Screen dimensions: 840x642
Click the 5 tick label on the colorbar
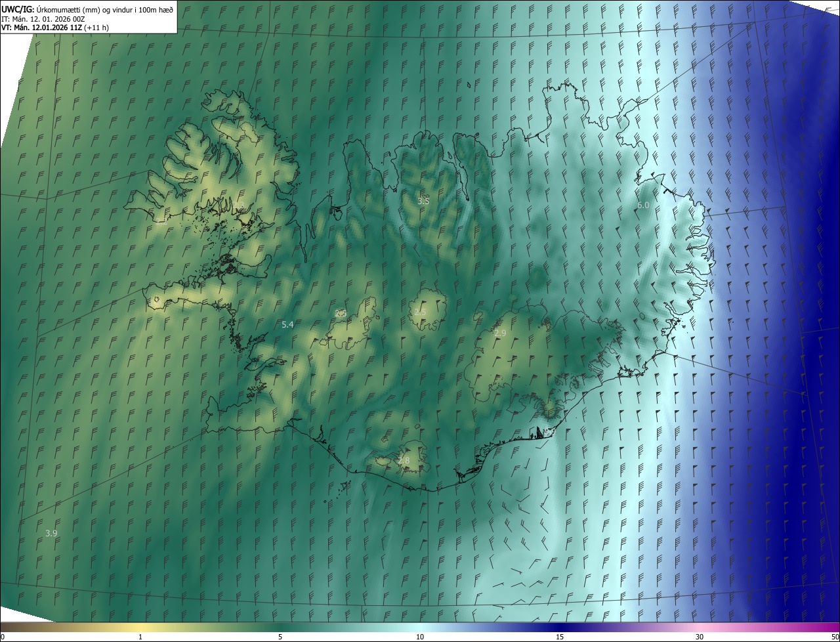pyautogui.click(x=280, y=637)
